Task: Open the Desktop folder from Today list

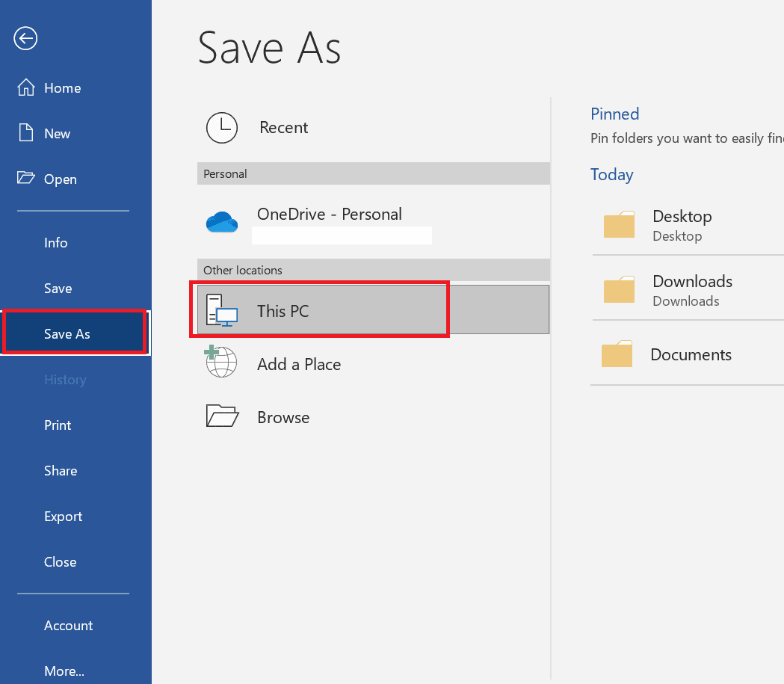Action: [619, 224]
